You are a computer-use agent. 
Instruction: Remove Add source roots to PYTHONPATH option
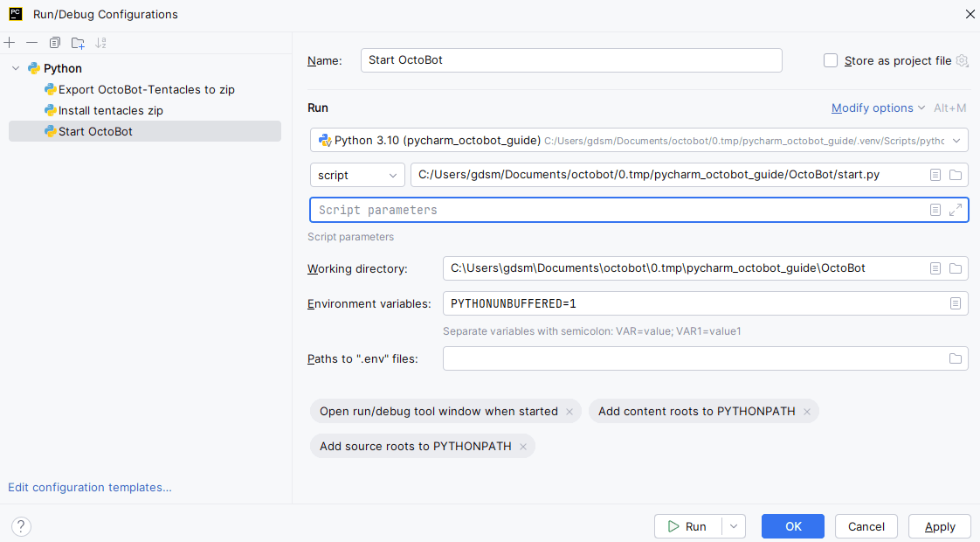(x=523, y=447)
